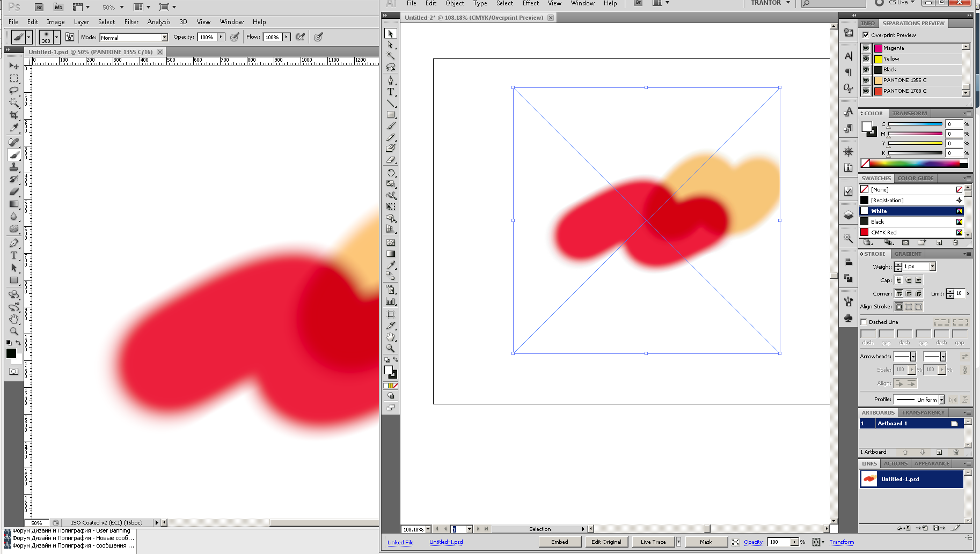
Task: Open the Photoshop brush Opacity slider arrow
Action: [x=221, y=37]
